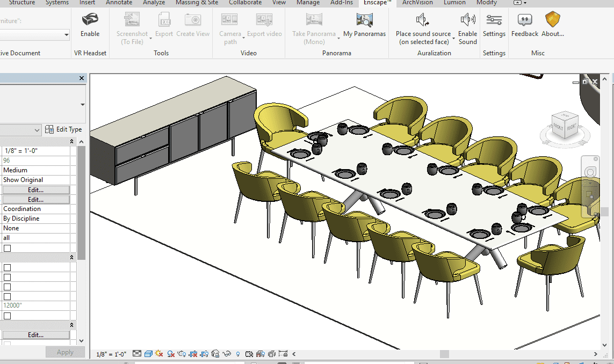Screen dimensions: 614x364
Task: Click the horizontal scrollbar thumb under the view
Action: [444, 354]
